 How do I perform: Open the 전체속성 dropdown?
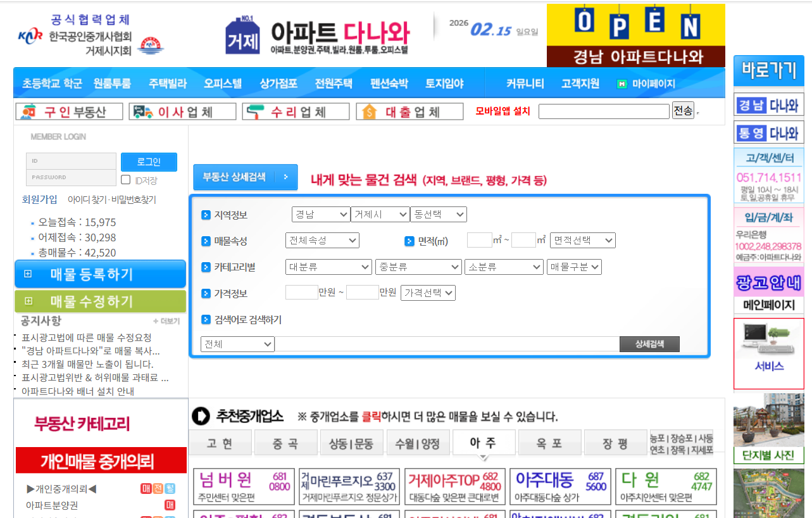point(322,241)
